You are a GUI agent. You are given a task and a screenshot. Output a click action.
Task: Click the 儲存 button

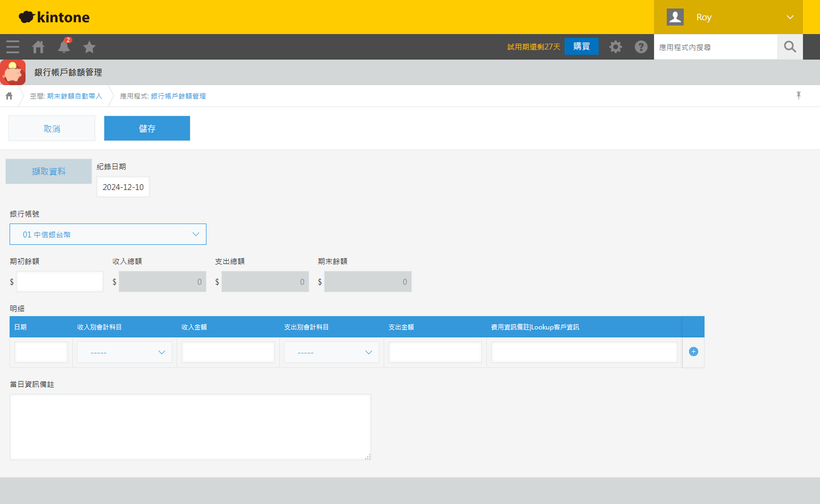click(147, 128)
